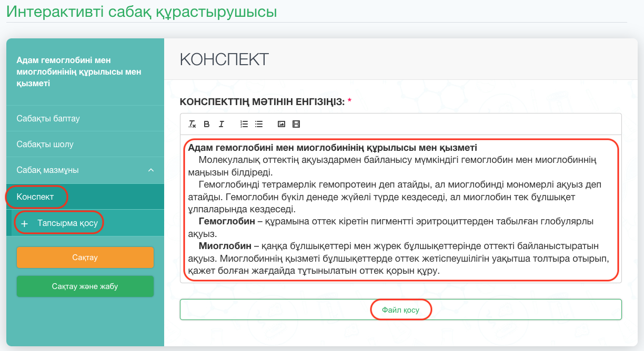
Task: Open Сабақты баптау in sidebar
Action: click(85, 118)
